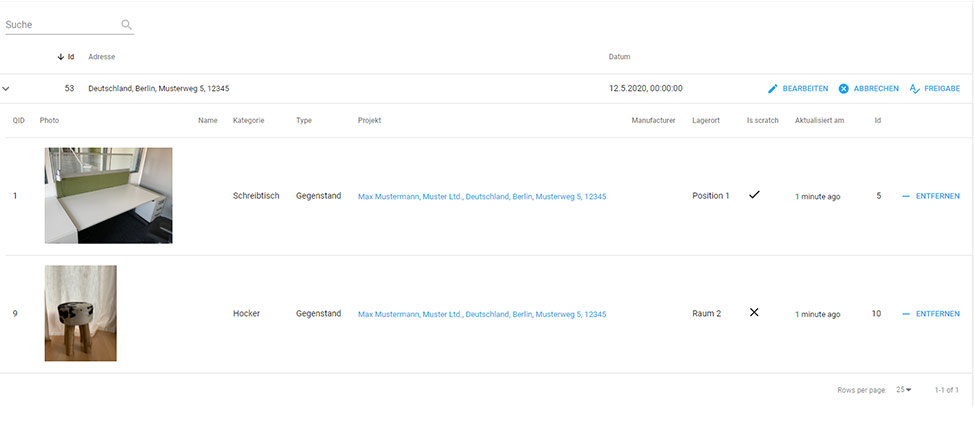The height and width of the screenshot is (443, 974).
Task: Click the QID column header
Action: coord(19,121)
